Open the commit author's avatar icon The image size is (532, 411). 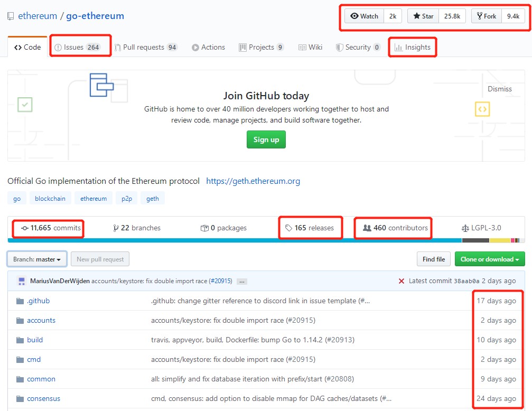pos(22,281)
